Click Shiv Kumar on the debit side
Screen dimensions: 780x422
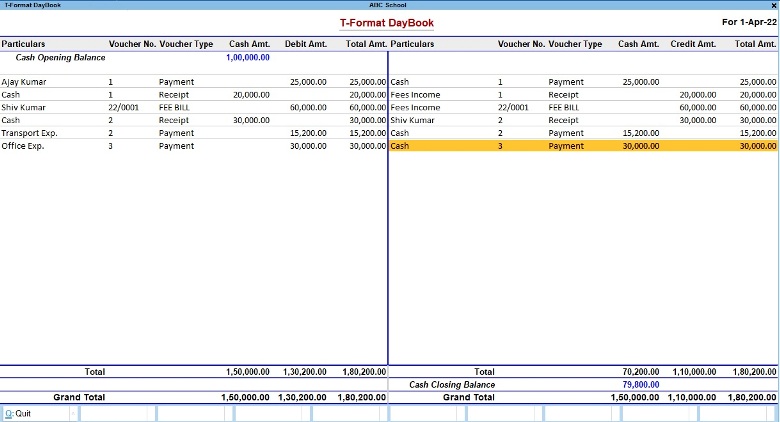[x=23, y=107]
